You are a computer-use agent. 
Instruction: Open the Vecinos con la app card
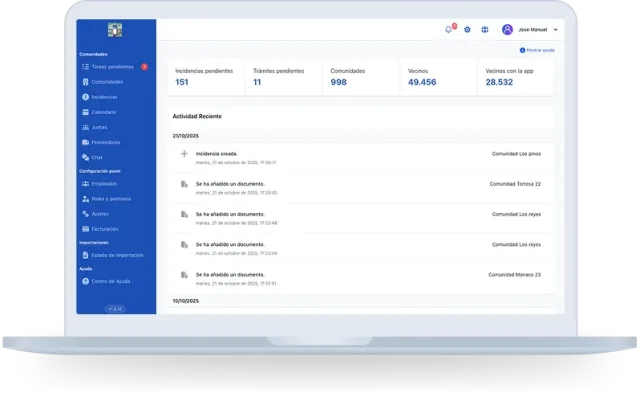coord(516,78)
